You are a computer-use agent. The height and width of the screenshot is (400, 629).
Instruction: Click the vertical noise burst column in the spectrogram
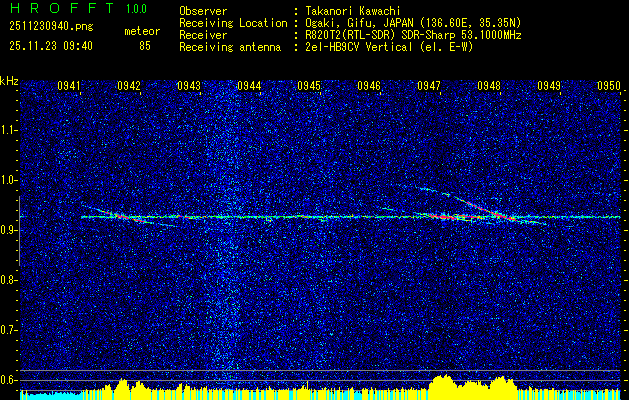coord(227,237)
